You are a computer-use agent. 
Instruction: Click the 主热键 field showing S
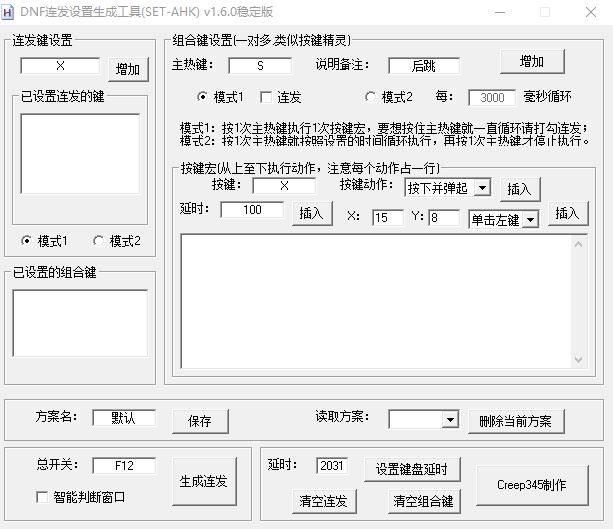260,66
